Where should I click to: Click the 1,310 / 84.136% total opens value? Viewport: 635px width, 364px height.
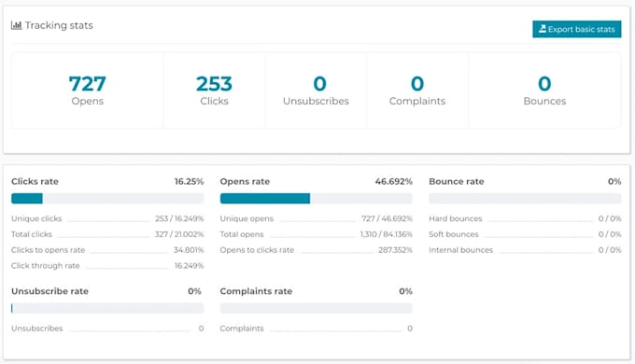pos(387,234)
